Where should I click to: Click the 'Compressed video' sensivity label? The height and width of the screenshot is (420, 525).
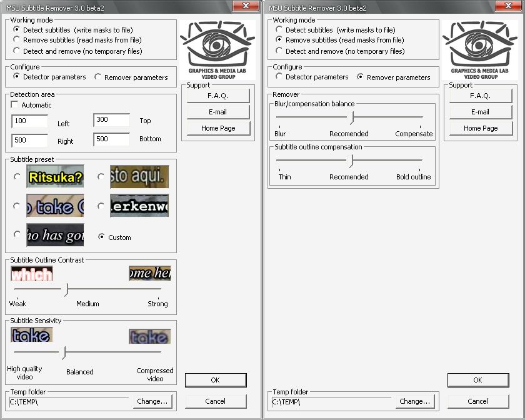click(x=155, y=375)
